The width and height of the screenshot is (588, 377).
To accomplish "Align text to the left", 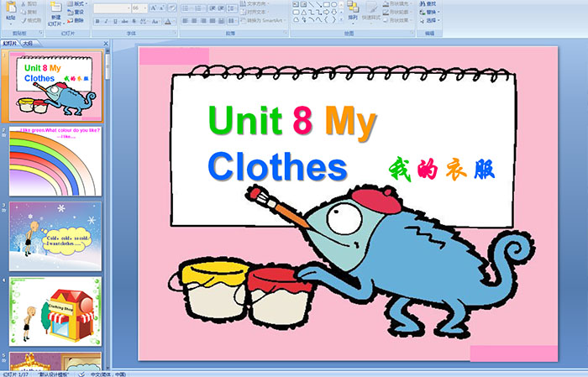I will (x=186, y=21).
